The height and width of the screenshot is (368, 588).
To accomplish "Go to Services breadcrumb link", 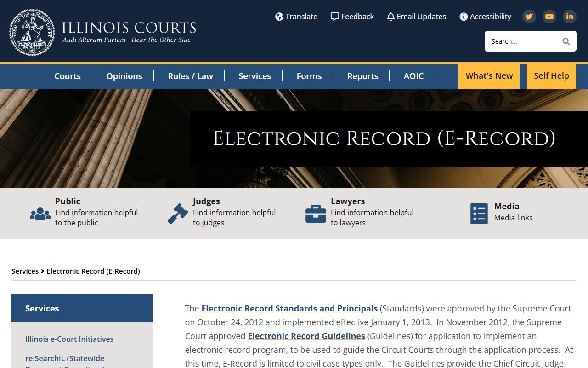I will (x=25, y=271).
